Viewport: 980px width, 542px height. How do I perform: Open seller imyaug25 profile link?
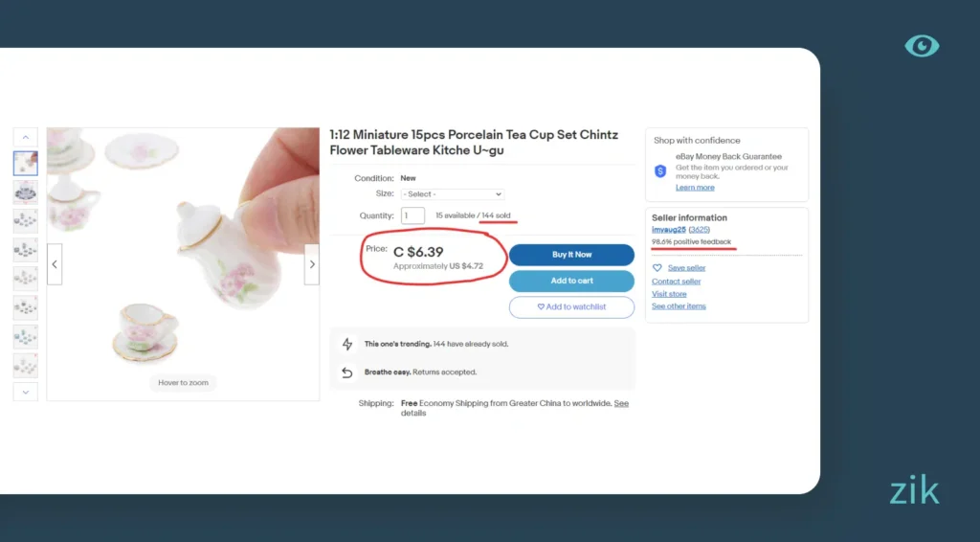pos(668,230)
